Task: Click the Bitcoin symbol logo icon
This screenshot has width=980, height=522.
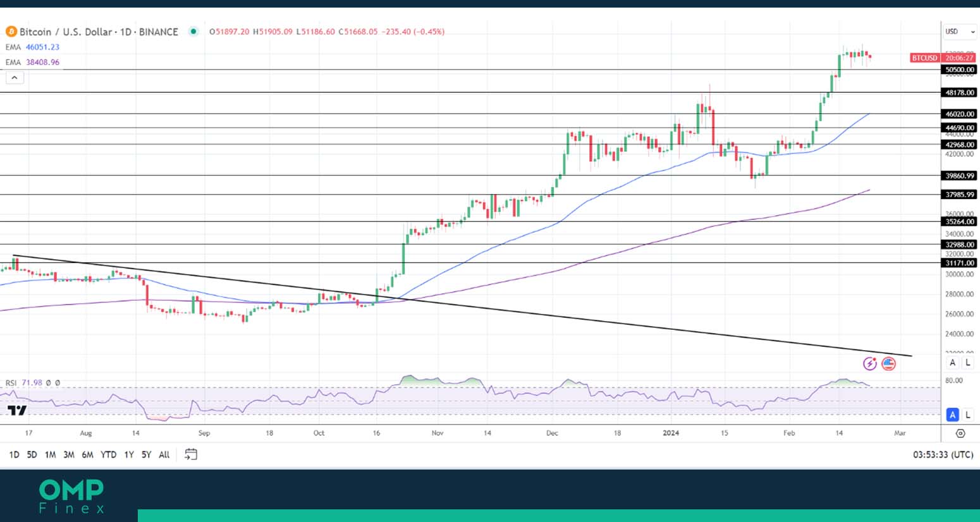Action: (11, 32)
